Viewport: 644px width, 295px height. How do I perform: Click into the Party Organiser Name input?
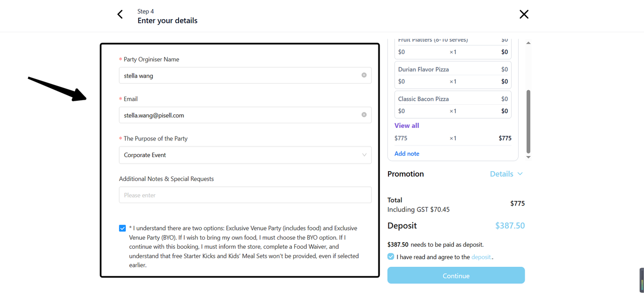click(x=239, y=76)
